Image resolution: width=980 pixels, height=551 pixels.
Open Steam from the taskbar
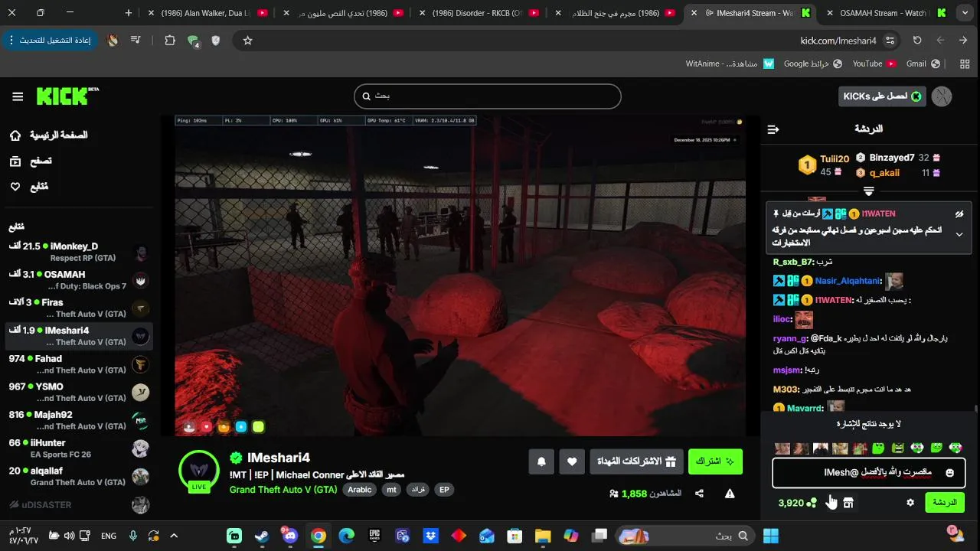pos(262,536)
